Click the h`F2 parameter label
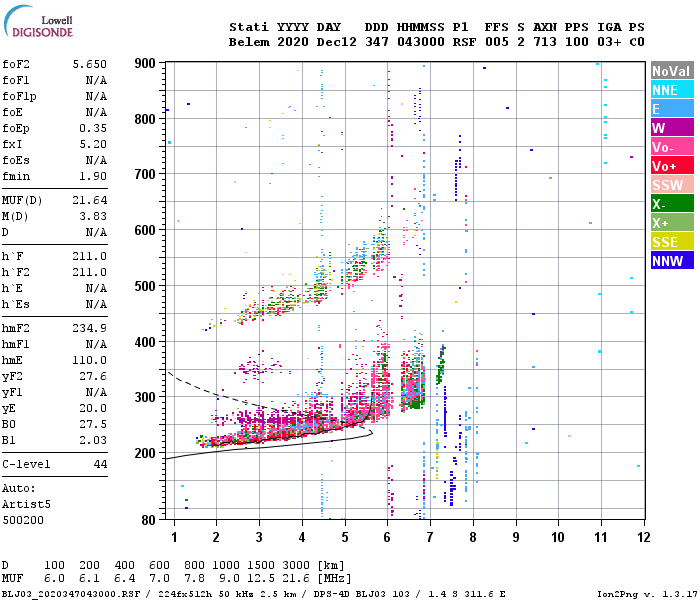The image size is (700, 600). point(16,273)
